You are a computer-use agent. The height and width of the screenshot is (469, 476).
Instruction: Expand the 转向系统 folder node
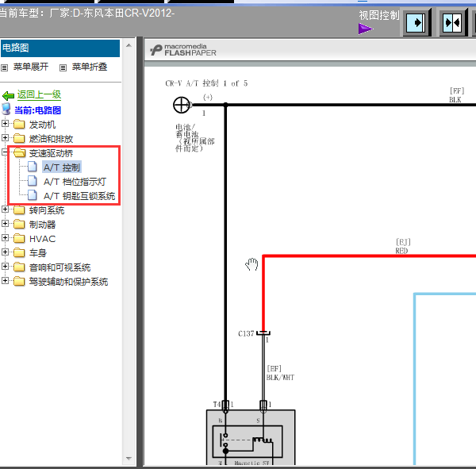5,209
